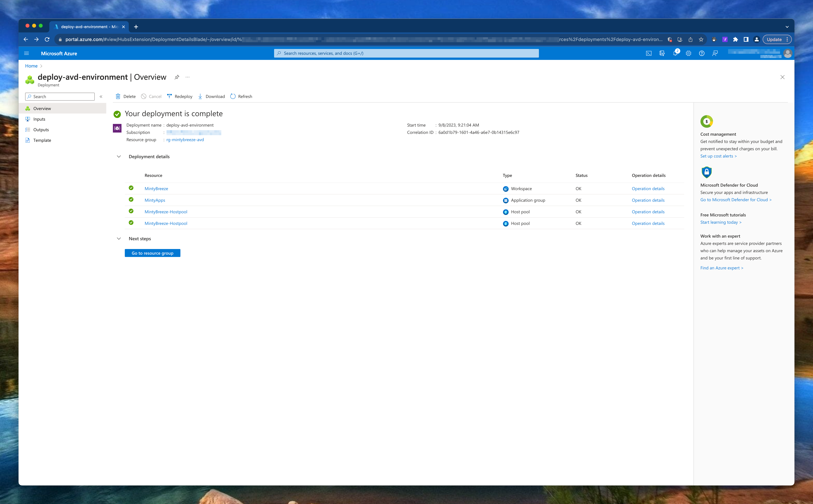Open Directories and subscriptions filter icon

[662, 53]
